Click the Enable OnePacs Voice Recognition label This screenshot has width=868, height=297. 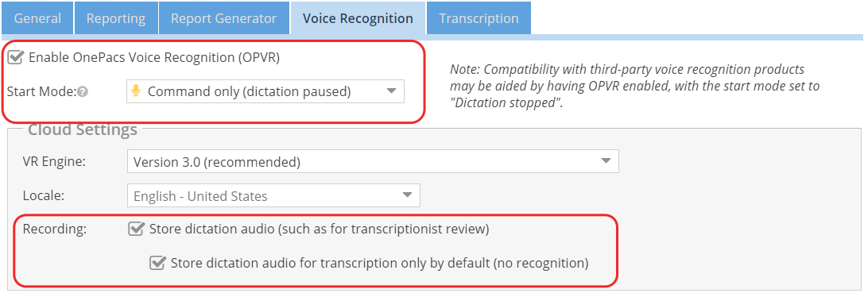click(x=154, y=57)
